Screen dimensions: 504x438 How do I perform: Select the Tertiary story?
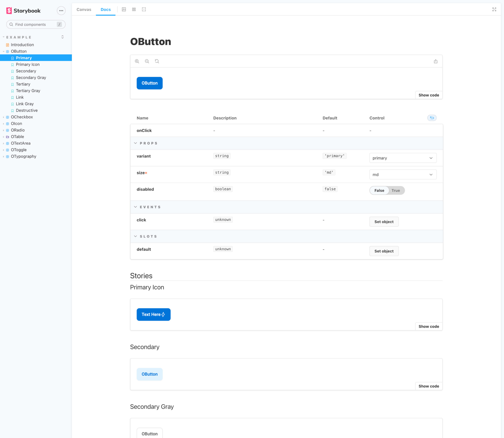[x=23, y=84]
